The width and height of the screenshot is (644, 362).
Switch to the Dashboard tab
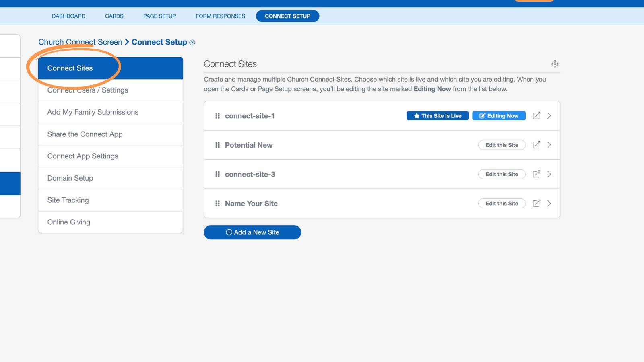(x=68, y=16)
